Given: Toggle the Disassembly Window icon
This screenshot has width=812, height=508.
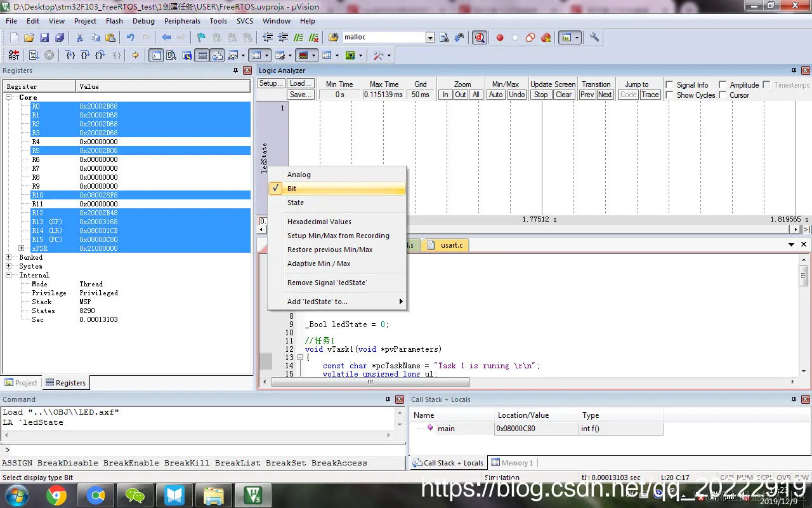Looking at the screenshot, I should 171,55.
